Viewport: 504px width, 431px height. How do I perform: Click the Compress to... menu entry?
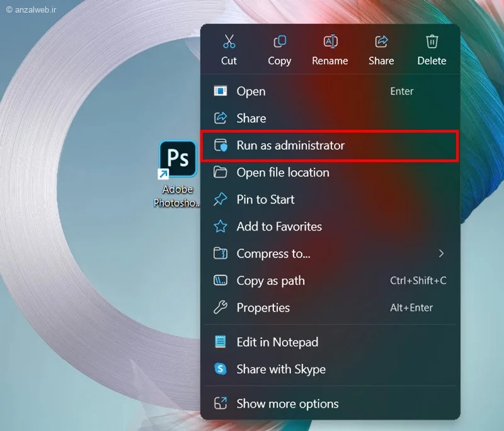[x=330, y=253]
